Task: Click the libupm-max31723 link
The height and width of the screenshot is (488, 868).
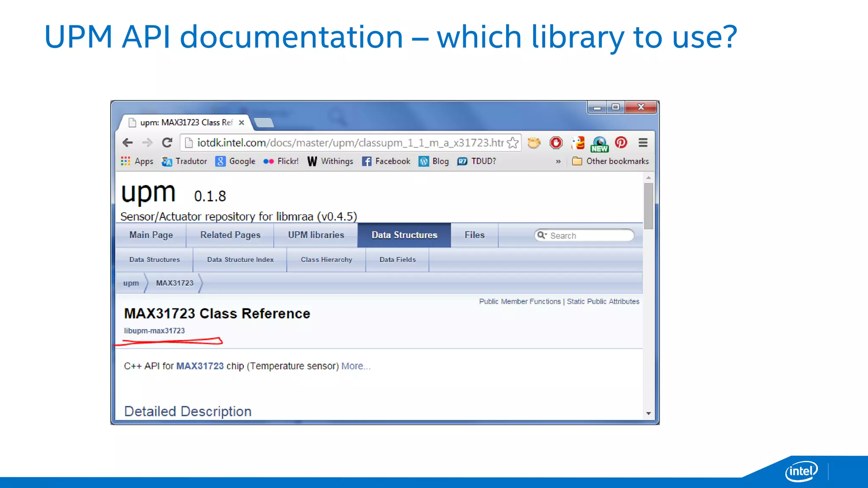Action: click(154, 331)
